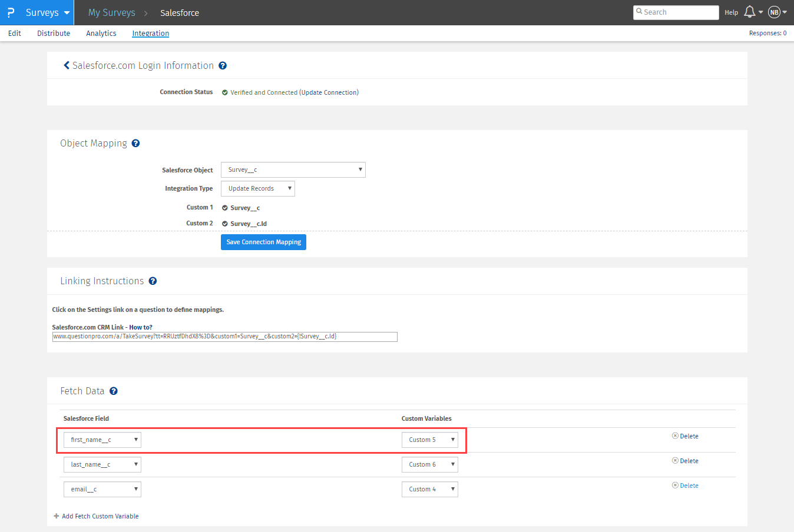Click the QuestionPro logo icon
Image resolution: width=794 pixels, height=532 pixels.
(x=11, y=12)
